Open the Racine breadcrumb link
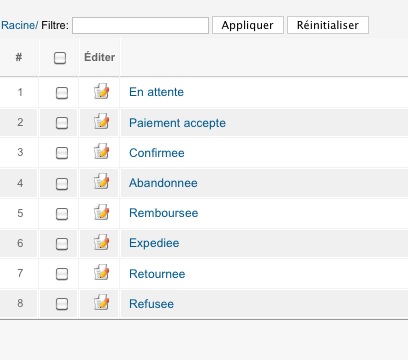 pos(20,25)
